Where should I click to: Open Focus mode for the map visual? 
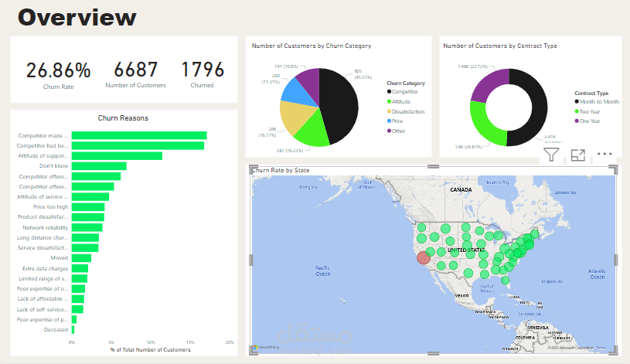coord(577,155)
